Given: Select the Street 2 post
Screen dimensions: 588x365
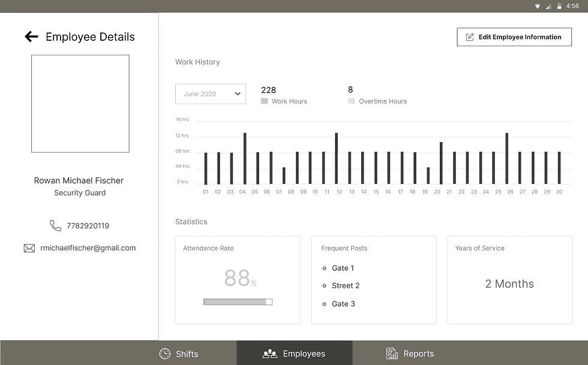Looking at the screenshot, I should click(346, 285).
